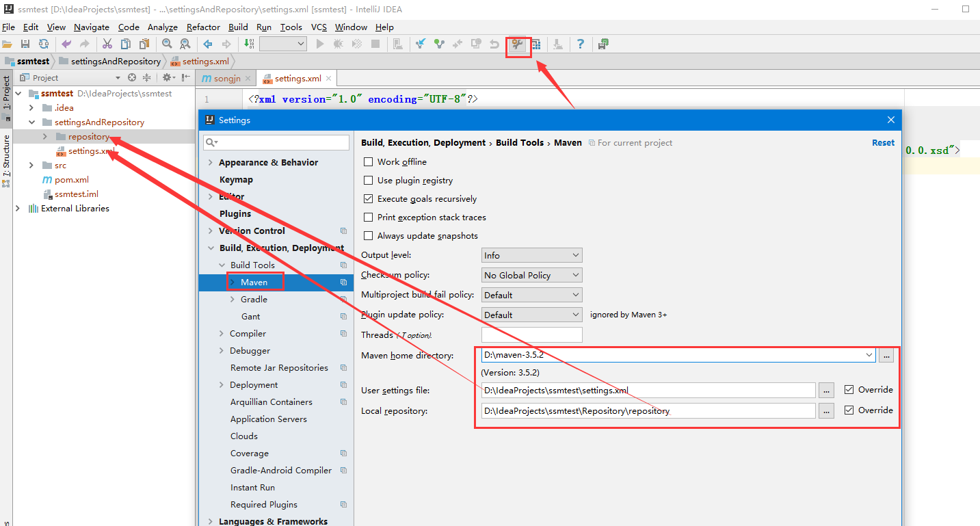The height and width of the screenshot is (526, 980).
Task: Open the File menu
Action: pyautogui.click(x=8, y=27)
